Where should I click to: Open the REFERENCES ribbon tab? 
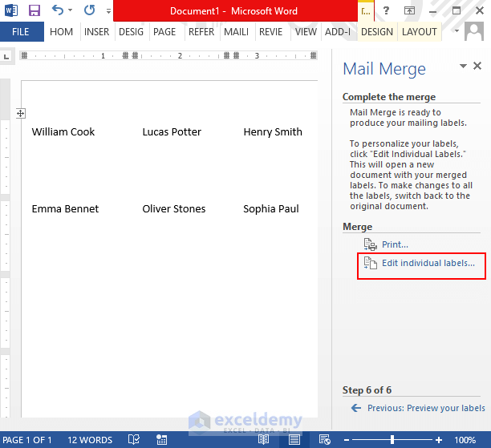pyautogui.click(x=201, y=31)
